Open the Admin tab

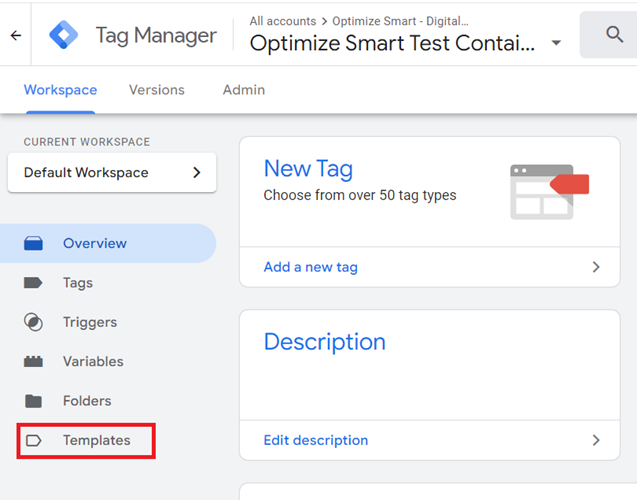244,90
